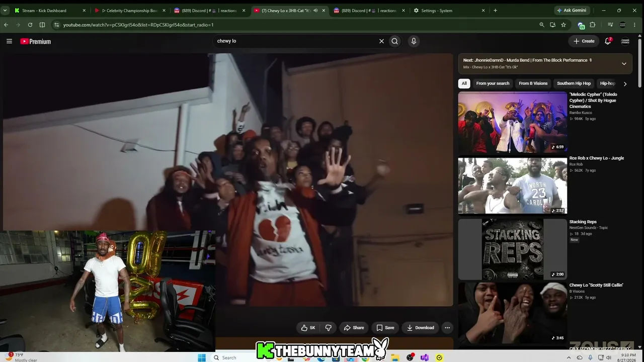Open the media controls toolbar icon
The height and width of the screenshot is (362, 644).
(x=610, y=25)
